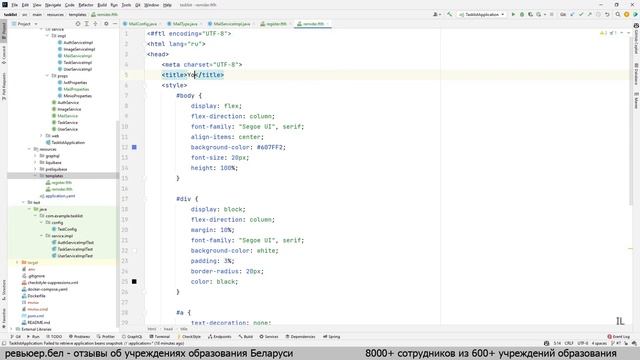Open Search Everywhere magnifier icon

point(618,14)
